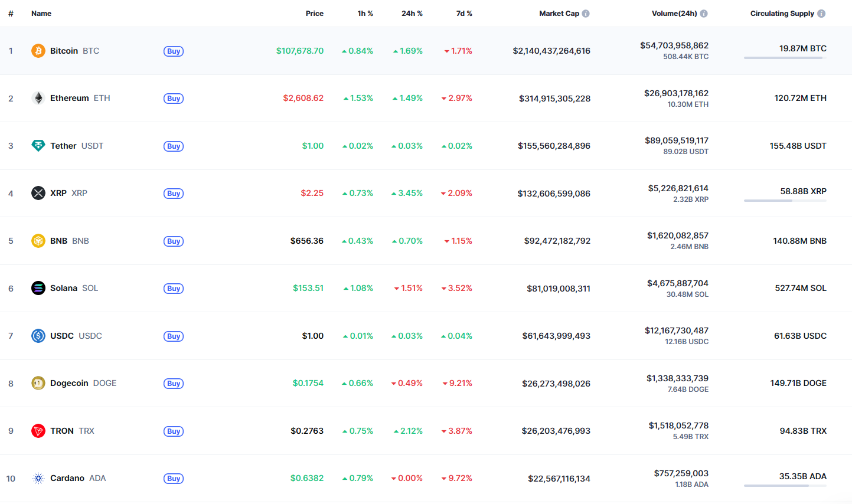
Task: Click the USDC coin logo
Action: [x=38, y=336]
